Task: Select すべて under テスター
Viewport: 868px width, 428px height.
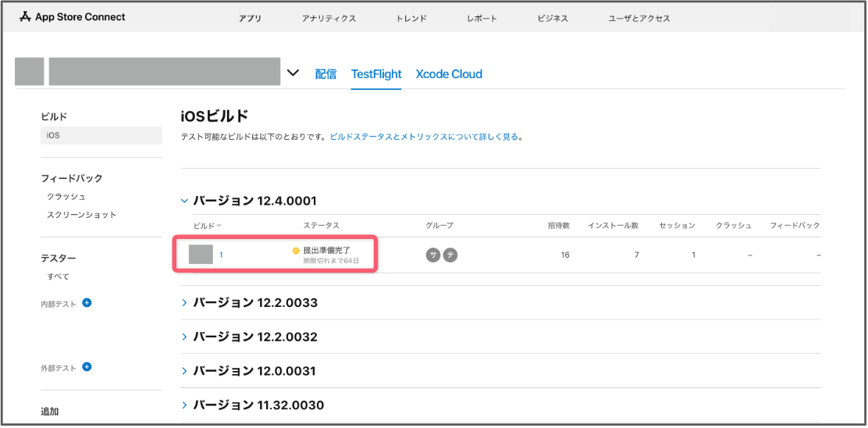Action: click(58, 276)
